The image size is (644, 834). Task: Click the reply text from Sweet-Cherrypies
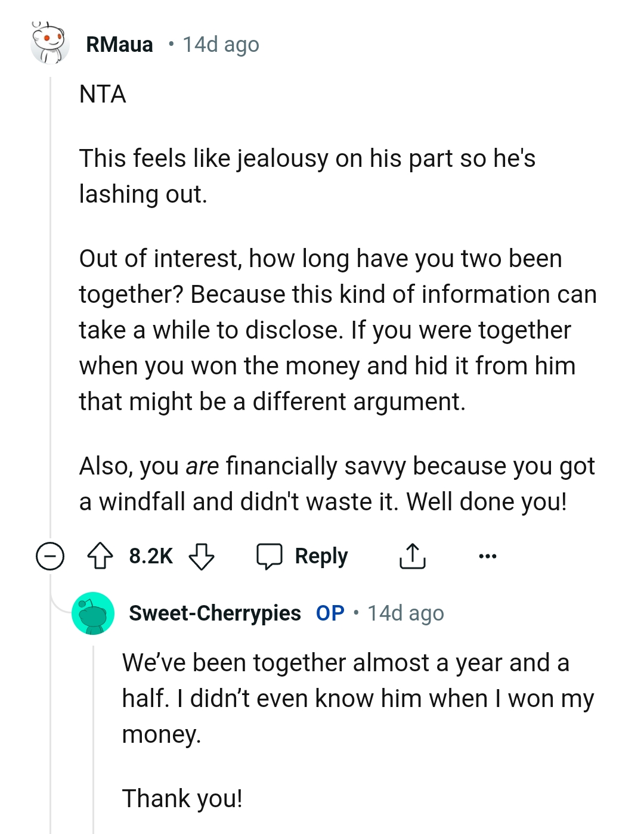(346, 697)
